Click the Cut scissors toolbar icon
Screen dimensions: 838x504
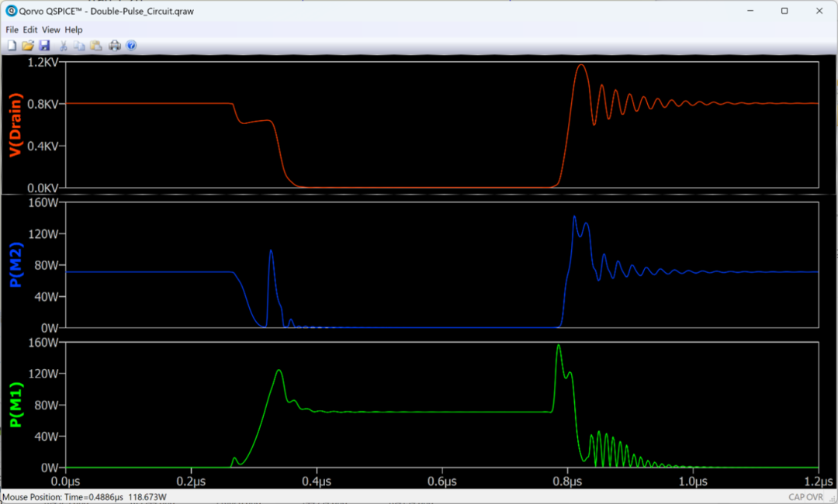coord(63,46)
